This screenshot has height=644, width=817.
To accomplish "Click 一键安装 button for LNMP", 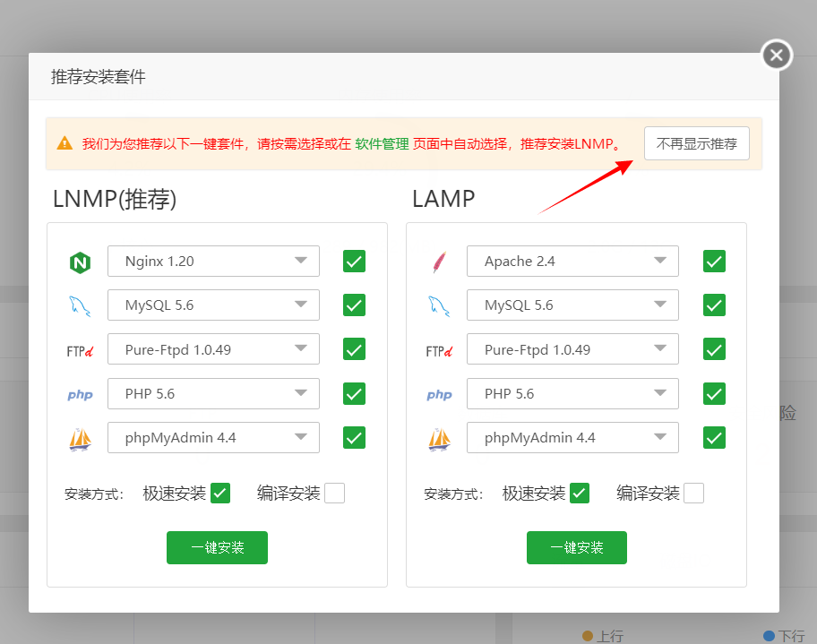I will (x=218, y=547).
